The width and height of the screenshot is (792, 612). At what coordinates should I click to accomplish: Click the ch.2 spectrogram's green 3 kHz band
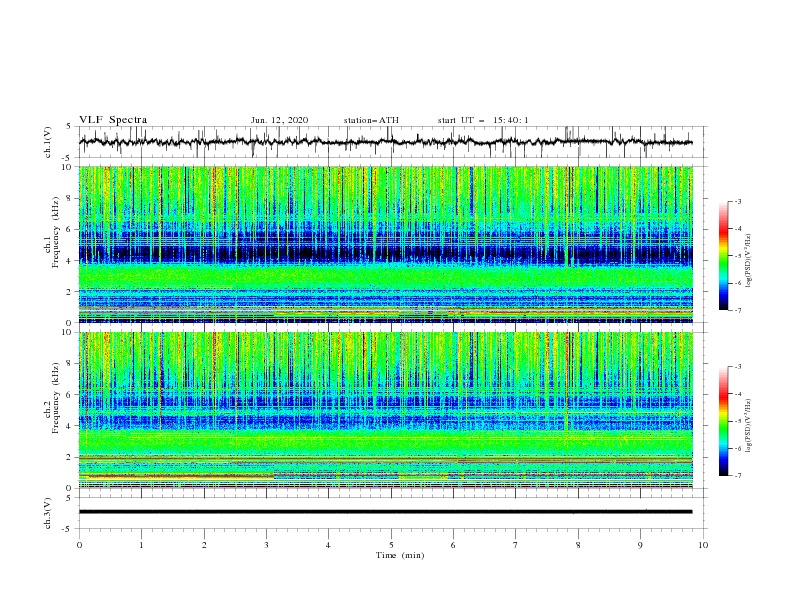(385, 442)
